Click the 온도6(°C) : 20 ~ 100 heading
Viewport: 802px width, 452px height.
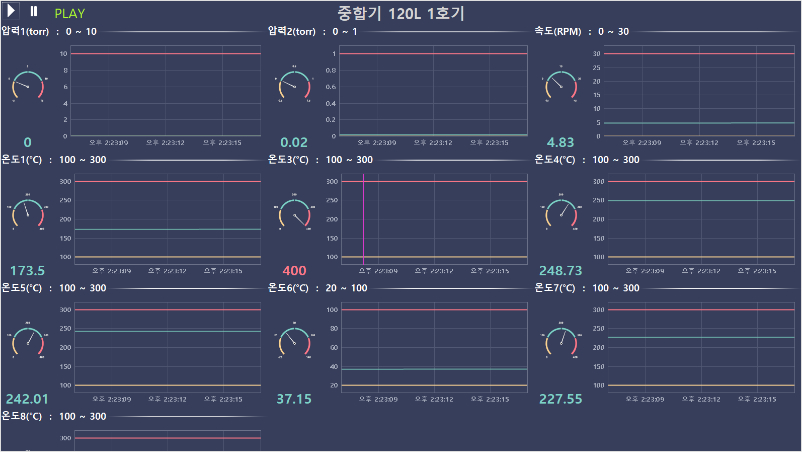[x=318, y=288]
